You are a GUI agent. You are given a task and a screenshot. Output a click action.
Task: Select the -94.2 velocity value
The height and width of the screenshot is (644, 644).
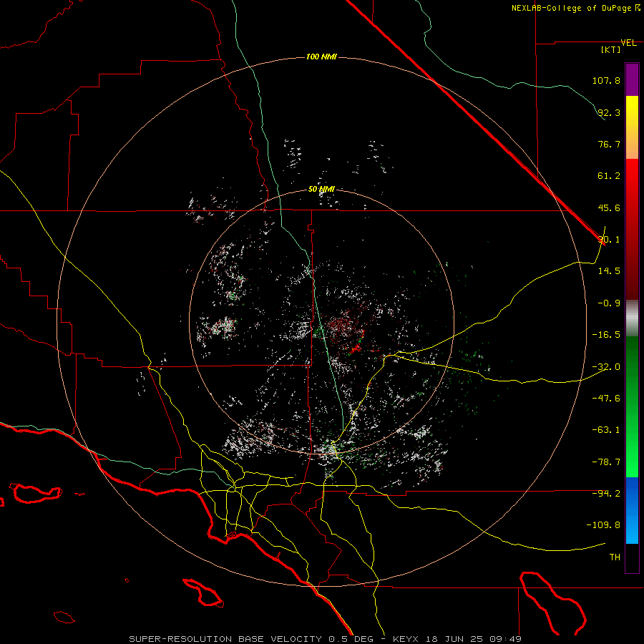[x=606, y=493]
